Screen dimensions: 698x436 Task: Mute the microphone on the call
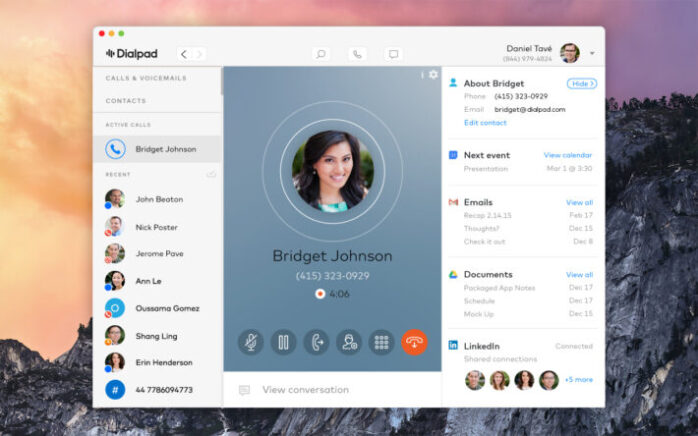(x=250, y=342)
